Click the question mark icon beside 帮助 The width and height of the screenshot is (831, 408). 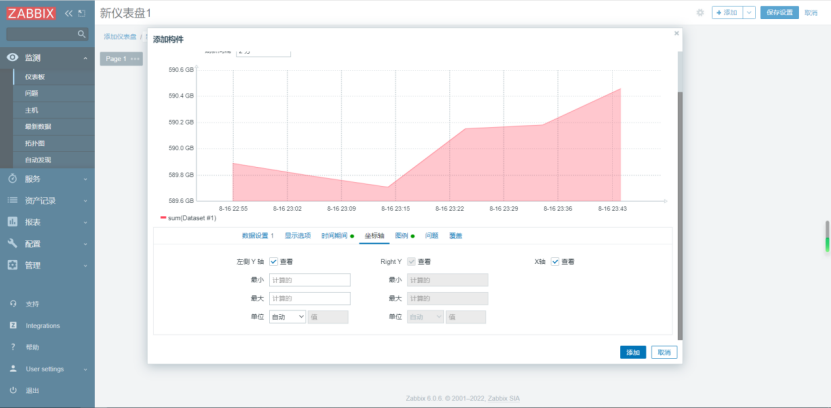13,347
